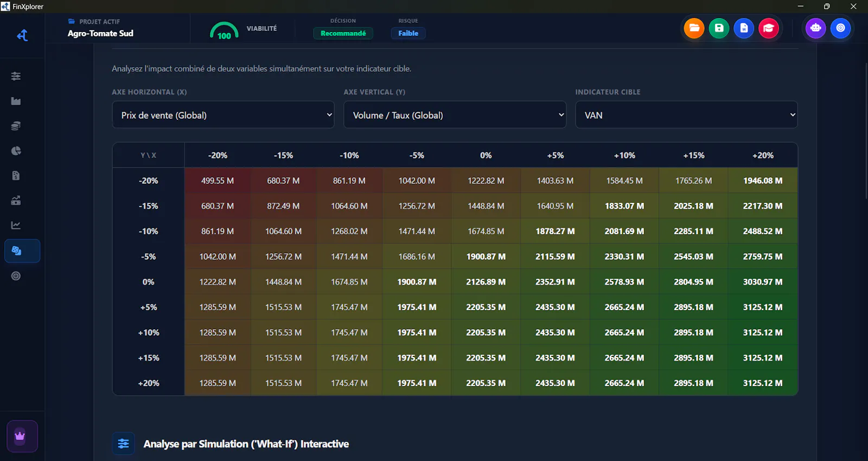Click the What-If simulation sliders icon

click(123, 444)
